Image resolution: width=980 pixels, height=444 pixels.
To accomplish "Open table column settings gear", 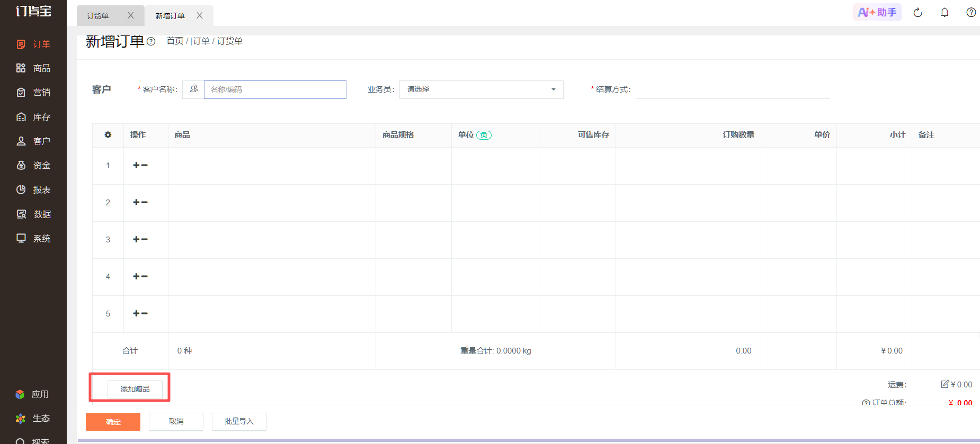I will click(108, 135).
